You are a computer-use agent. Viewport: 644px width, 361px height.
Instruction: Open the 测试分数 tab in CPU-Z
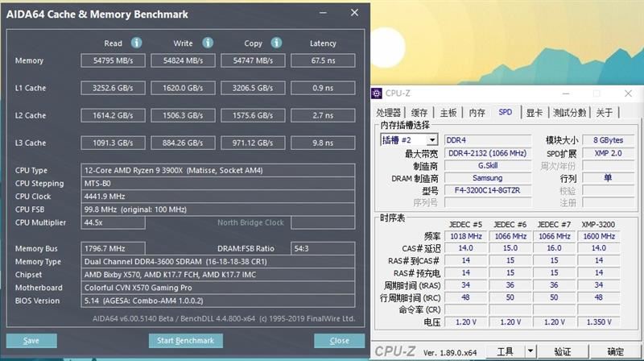[570, 113]
